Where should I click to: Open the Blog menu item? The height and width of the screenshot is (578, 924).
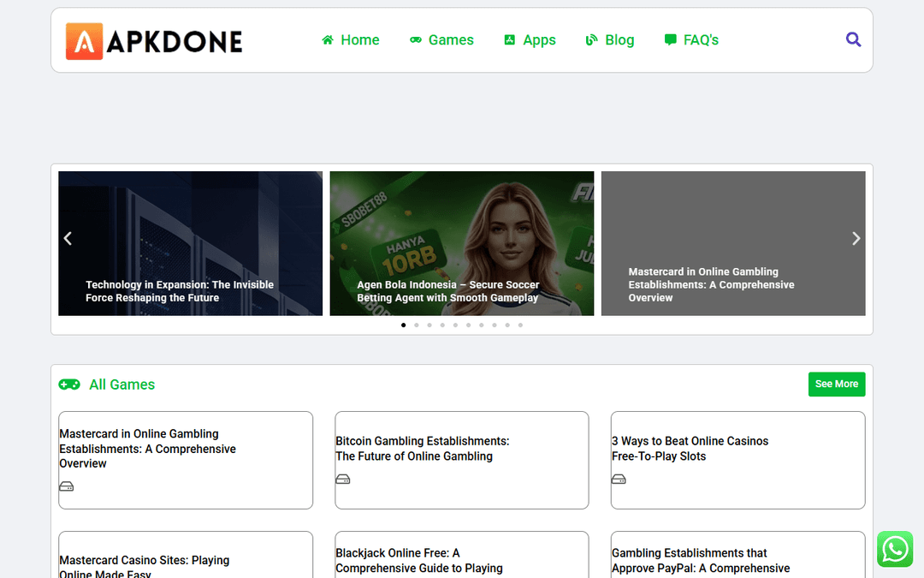coord(610,39)
